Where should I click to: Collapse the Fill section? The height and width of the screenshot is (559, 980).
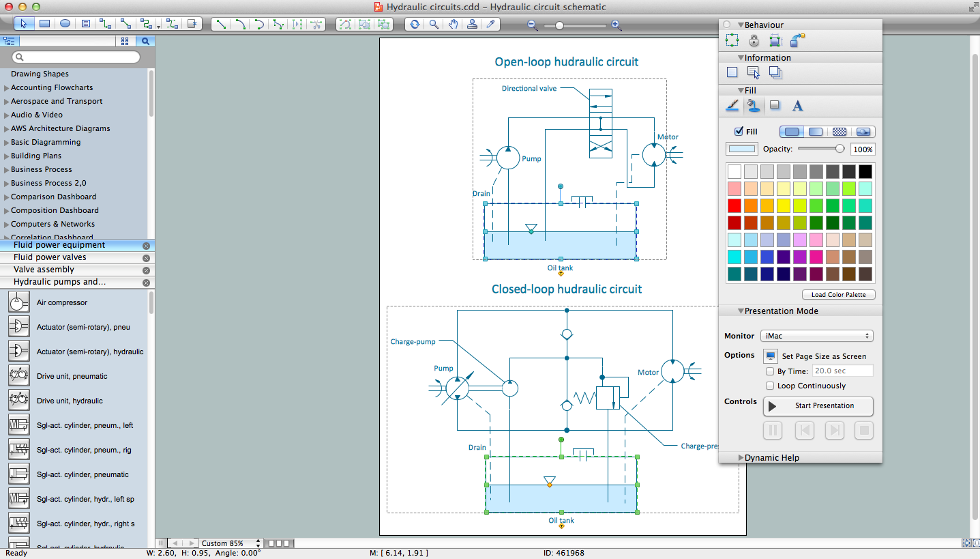pyautogui.click(x=741, y=90)
